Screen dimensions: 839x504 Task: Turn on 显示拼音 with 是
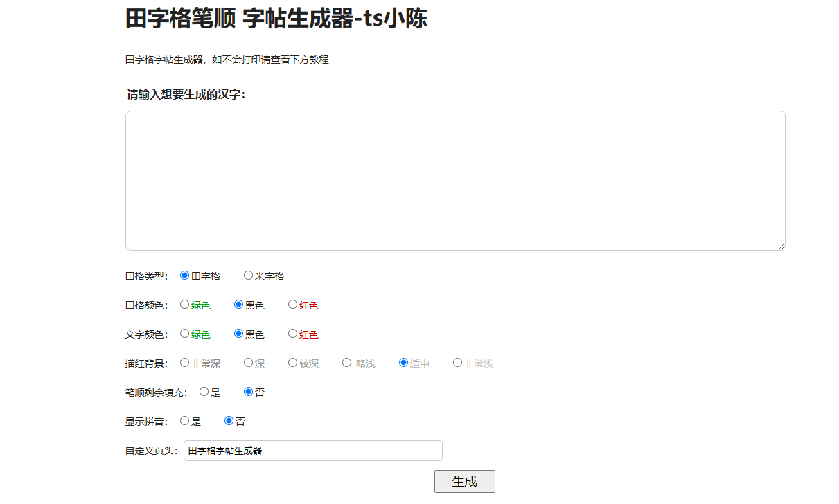(x=184, y=421)
